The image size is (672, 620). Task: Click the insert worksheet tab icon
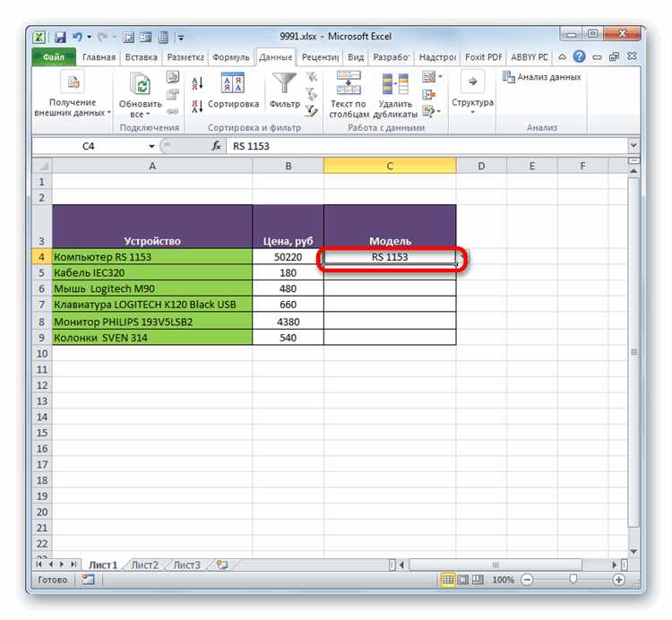tap(222, 565)
